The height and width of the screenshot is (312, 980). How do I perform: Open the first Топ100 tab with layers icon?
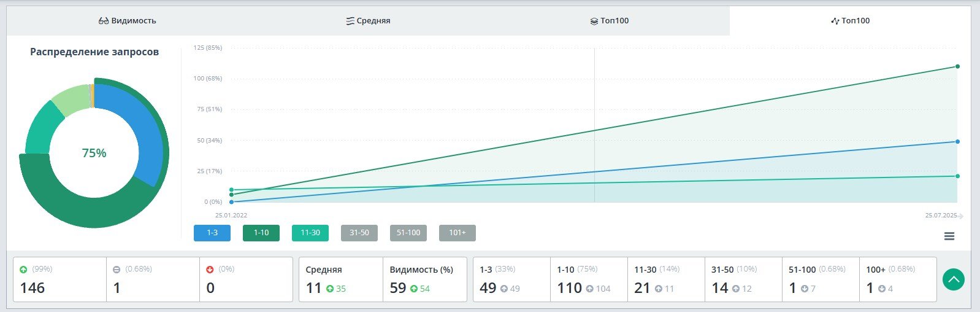(610, 21)
